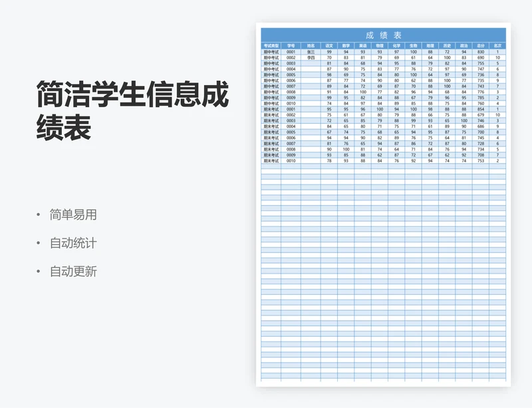This screenshot has height=408, width=532.
Task: Click 学号 0005 in the 期中考试 rows
Action: point(291,75)
